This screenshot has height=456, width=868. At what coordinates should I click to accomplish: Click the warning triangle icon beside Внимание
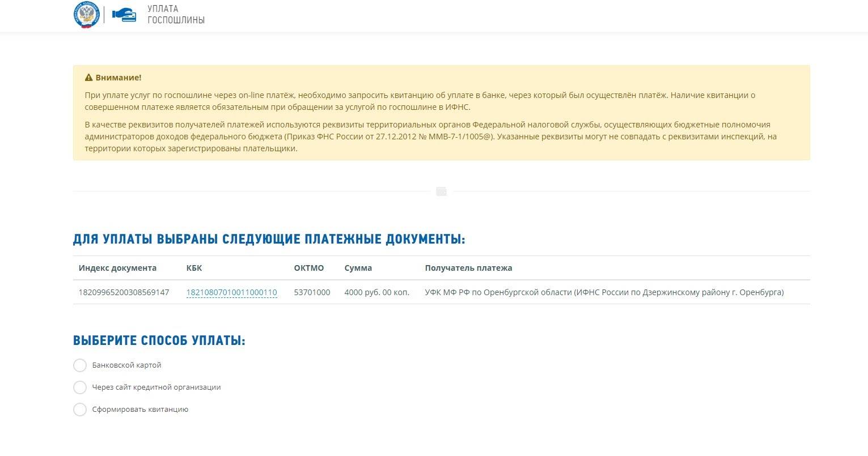coord(88,78)
